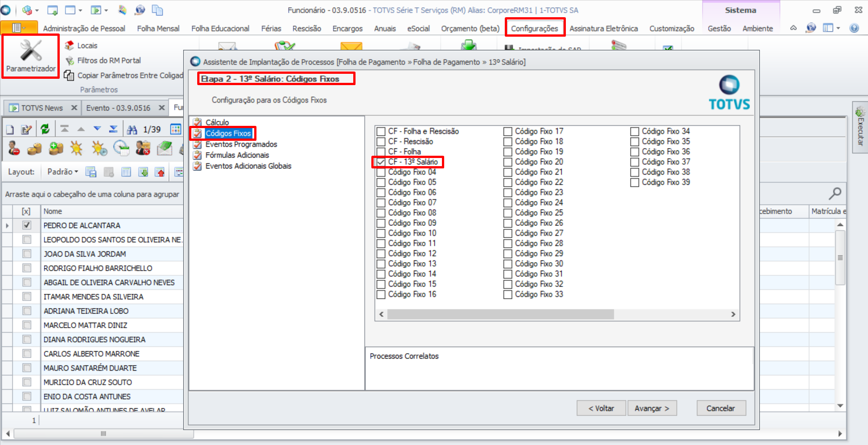The height and width of the screenshot is (445, 868).
Task: Switch to the Férias ribbon tab
Action: (x=271, y=29)
